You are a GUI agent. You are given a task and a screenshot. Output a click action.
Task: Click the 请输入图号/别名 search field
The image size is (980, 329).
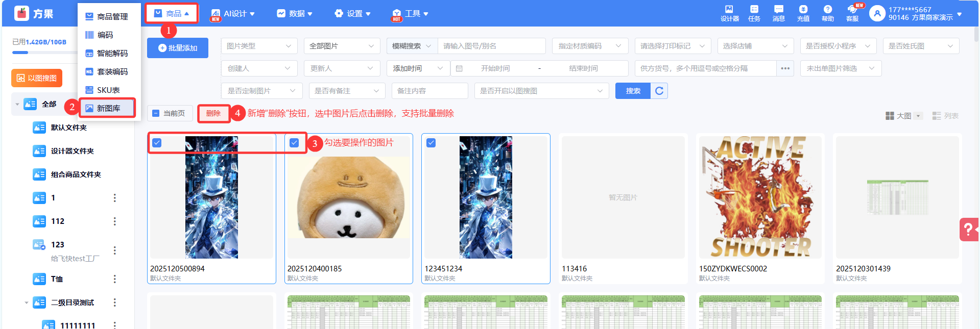pyautogui.click(x=491, y=46)
